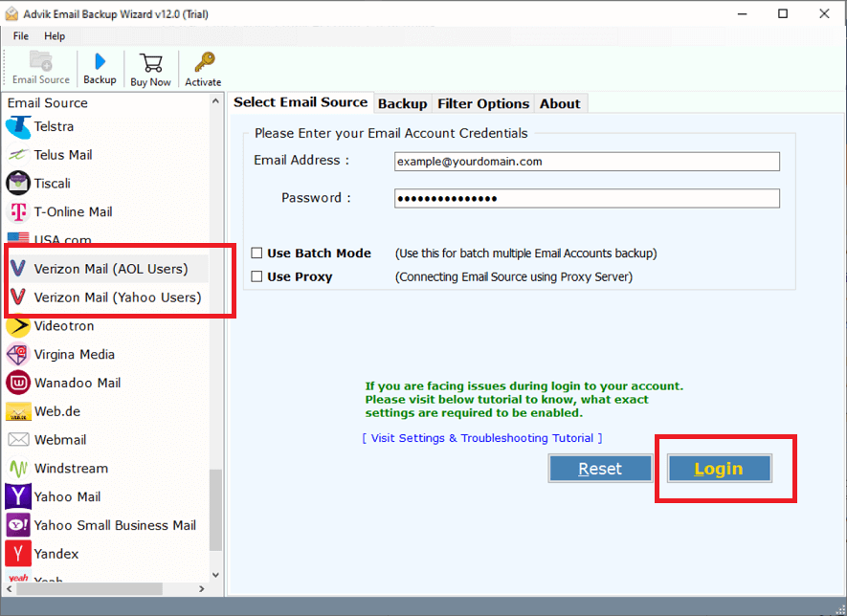Viewport: 847px width, 616px height.
Task: Click horizontal scrollbar left arrow
Action: (10, 588)
